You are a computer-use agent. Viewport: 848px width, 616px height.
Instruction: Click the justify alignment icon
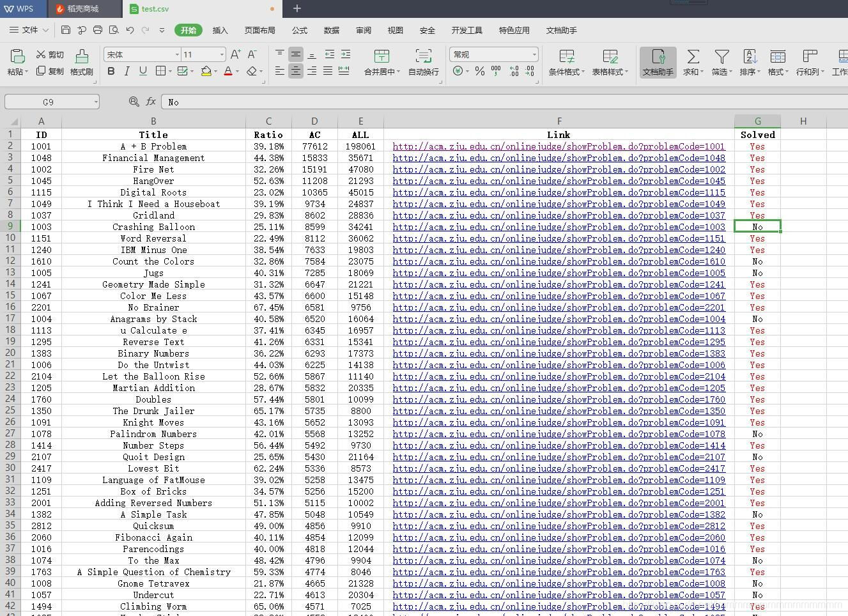tap(328, 71)
